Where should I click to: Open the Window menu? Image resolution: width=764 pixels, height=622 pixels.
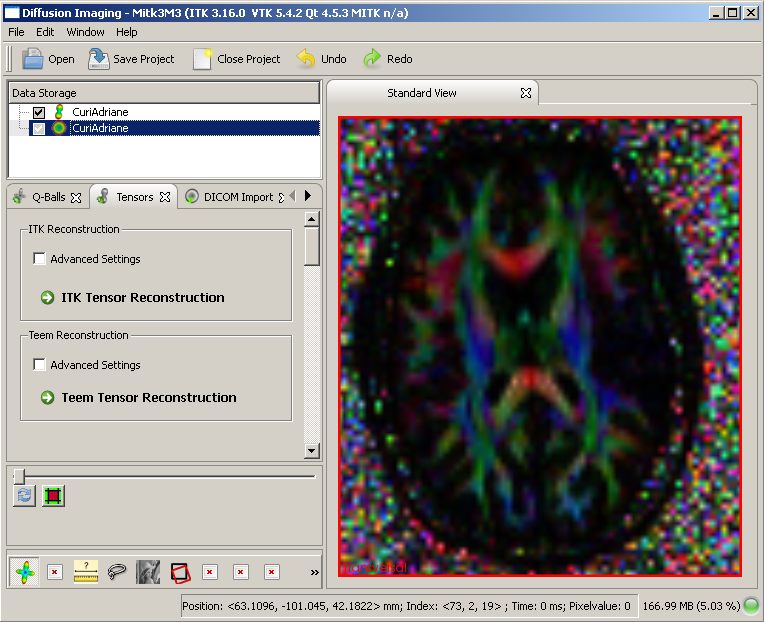[x=85, y=32]
